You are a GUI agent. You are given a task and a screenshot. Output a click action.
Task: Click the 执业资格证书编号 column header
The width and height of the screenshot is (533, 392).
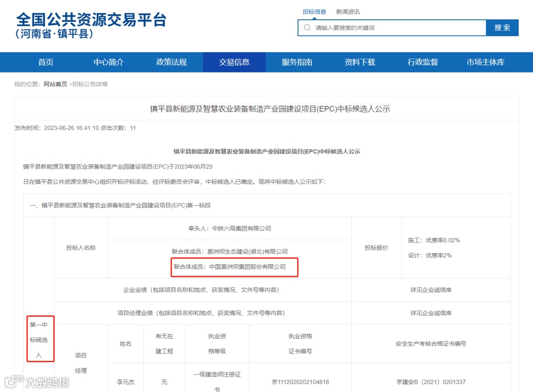[300, 344]
